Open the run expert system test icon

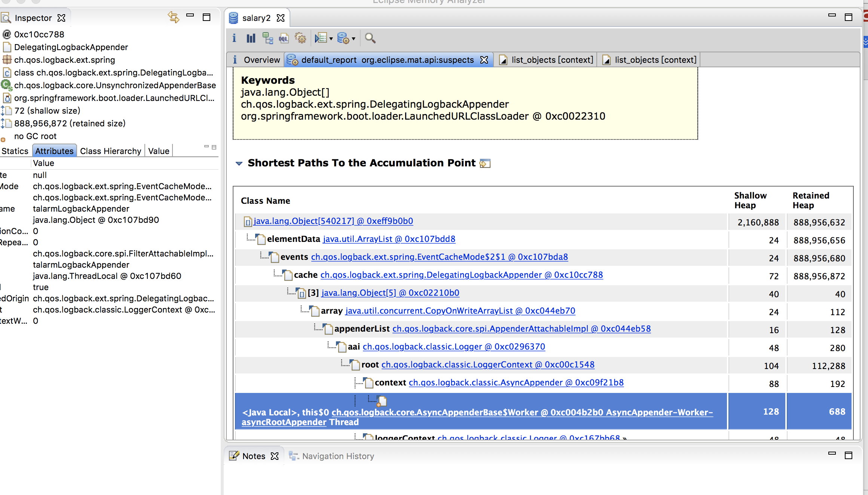pos(321,38)
